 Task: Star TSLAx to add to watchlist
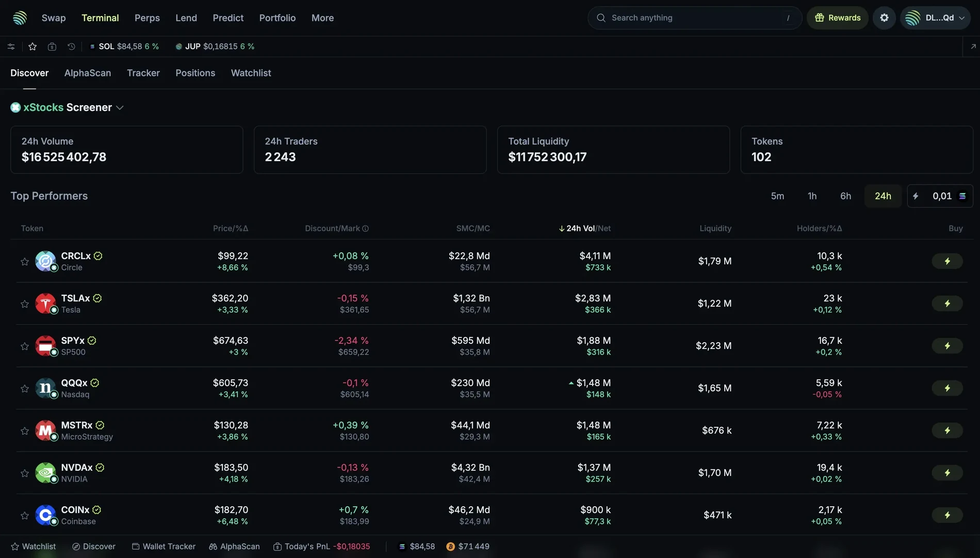pyautogui.click(x=24, y=304)
